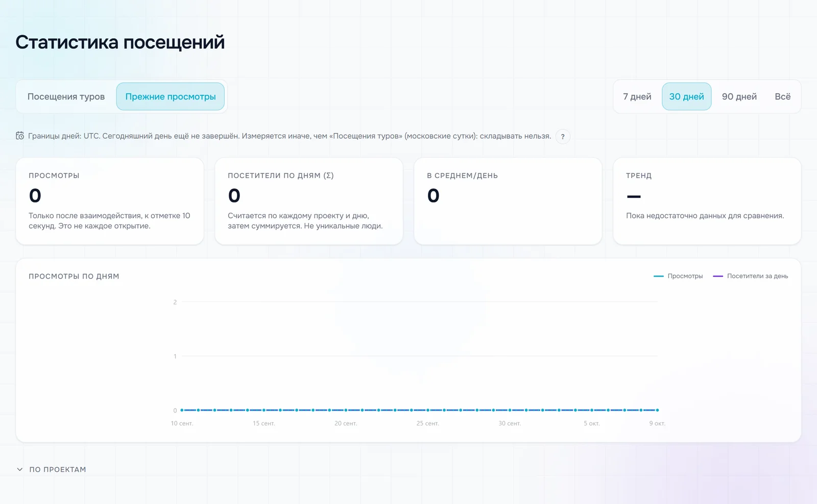Click the «30 сент.» axis label
This screenshot has width=817, height=504.
510,423
